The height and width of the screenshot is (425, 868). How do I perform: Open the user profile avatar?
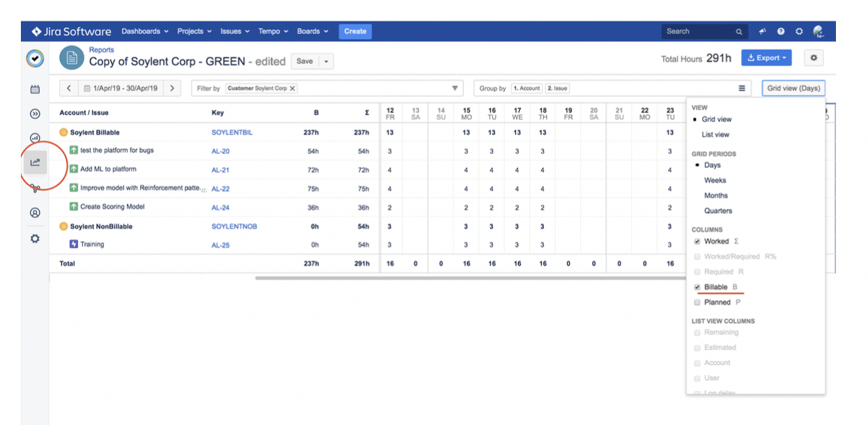pos(819,31)
